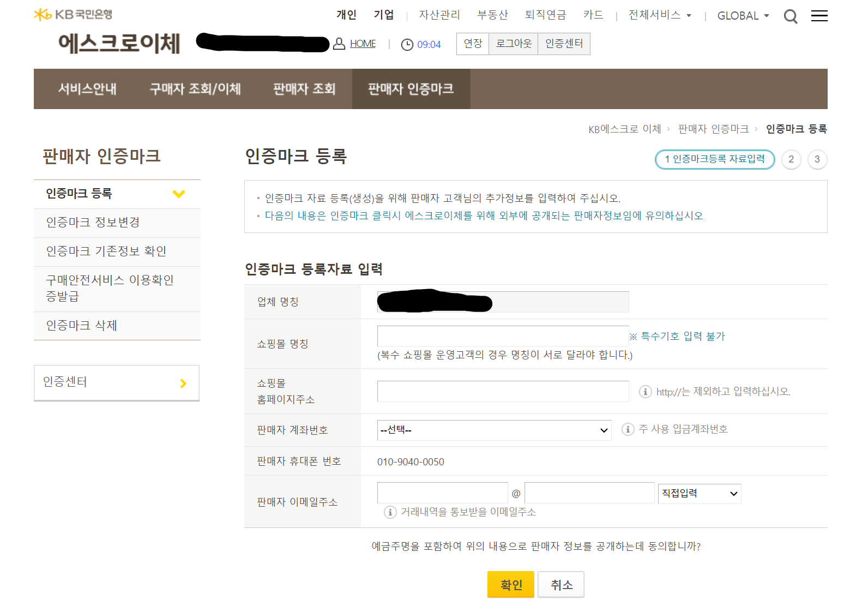Click the email ID input before @
Screen dimensions: 868x606
pos(442,493)
